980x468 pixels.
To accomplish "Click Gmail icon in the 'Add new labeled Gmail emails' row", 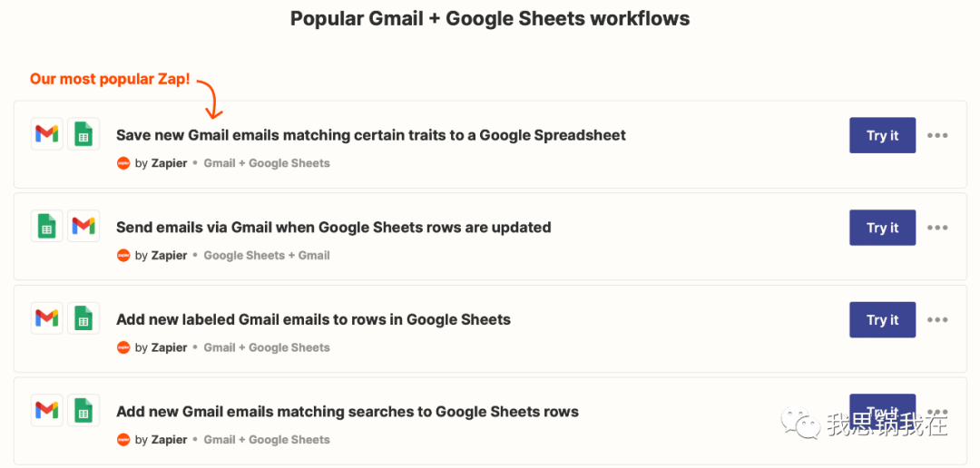I will [x=47, y=318].
